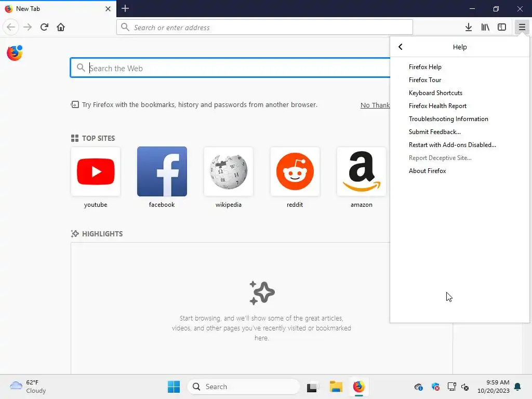The height and width of the screenshot is (399, 532).
Task: Click the Windows Security tray icon
Action: [436, 387]
